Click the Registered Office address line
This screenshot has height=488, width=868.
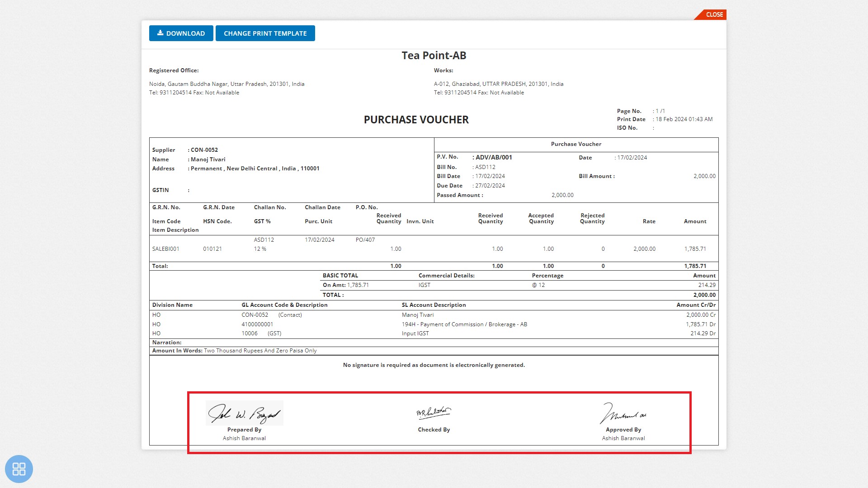(x=226, y=84)
